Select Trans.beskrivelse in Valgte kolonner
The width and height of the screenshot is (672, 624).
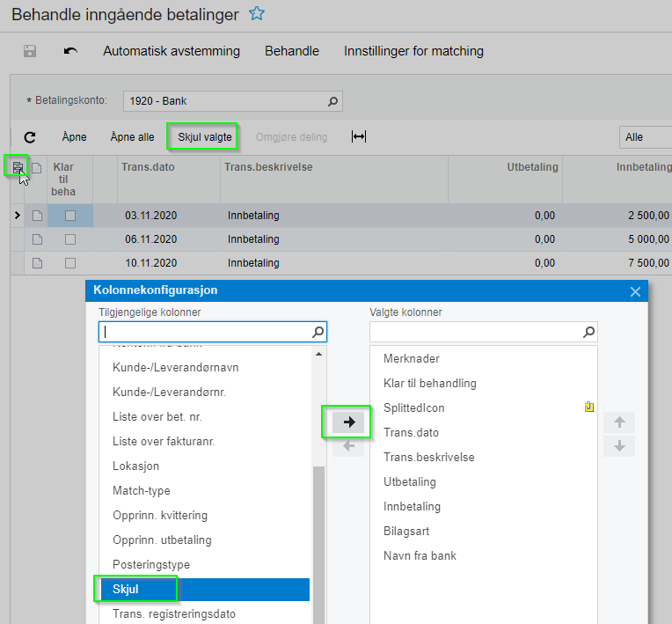[x=429, y=457]
